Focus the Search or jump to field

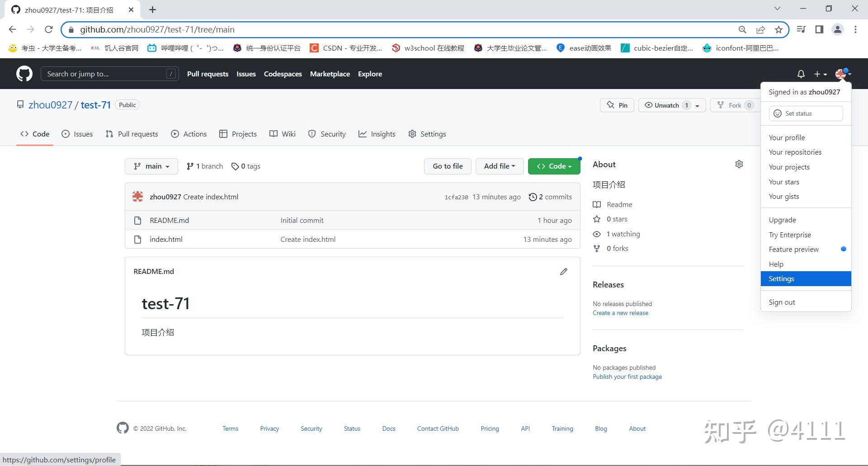(110, 74)
